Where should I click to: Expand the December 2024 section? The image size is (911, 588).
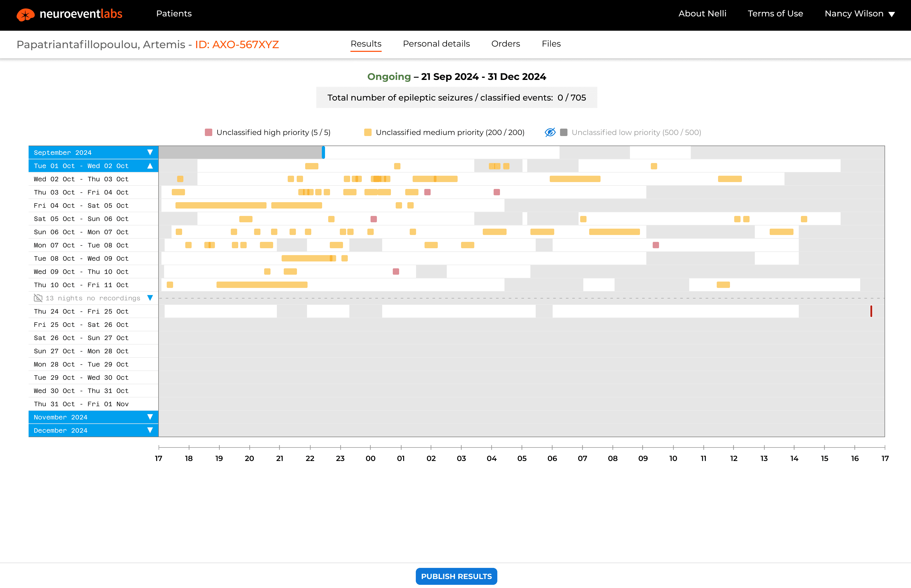point(150,430)
